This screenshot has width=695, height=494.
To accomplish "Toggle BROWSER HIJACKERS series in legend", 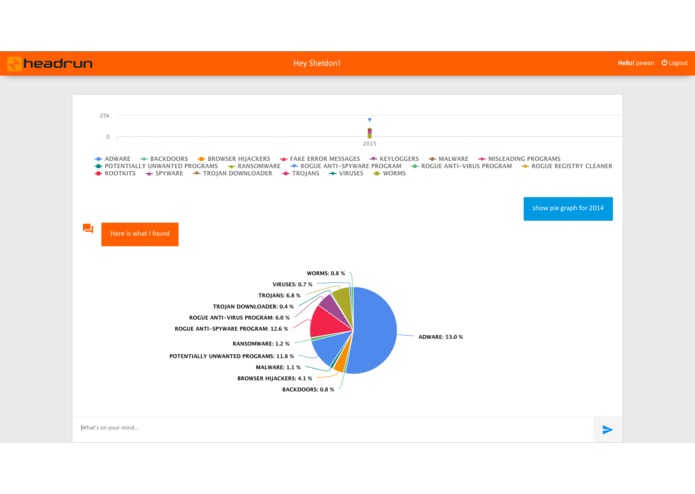I will click(234, 159).
